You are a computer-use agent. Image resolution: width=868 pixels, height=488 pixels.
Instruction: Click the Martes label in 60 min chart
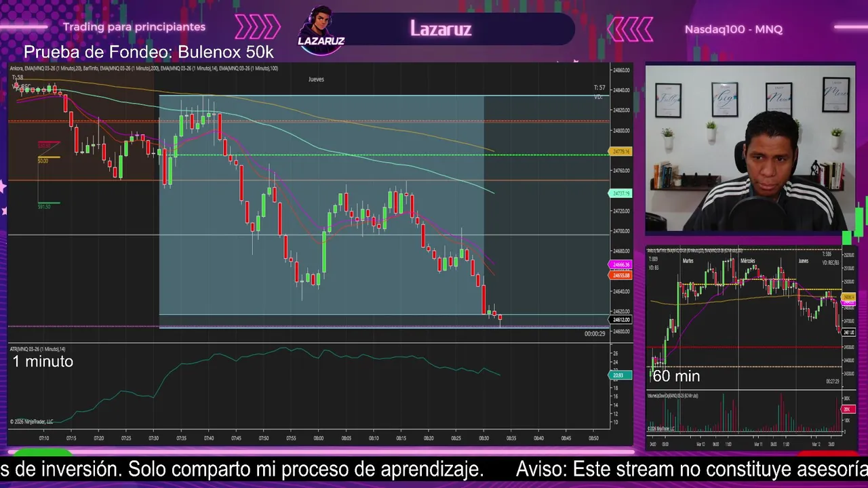click(688, 261)
